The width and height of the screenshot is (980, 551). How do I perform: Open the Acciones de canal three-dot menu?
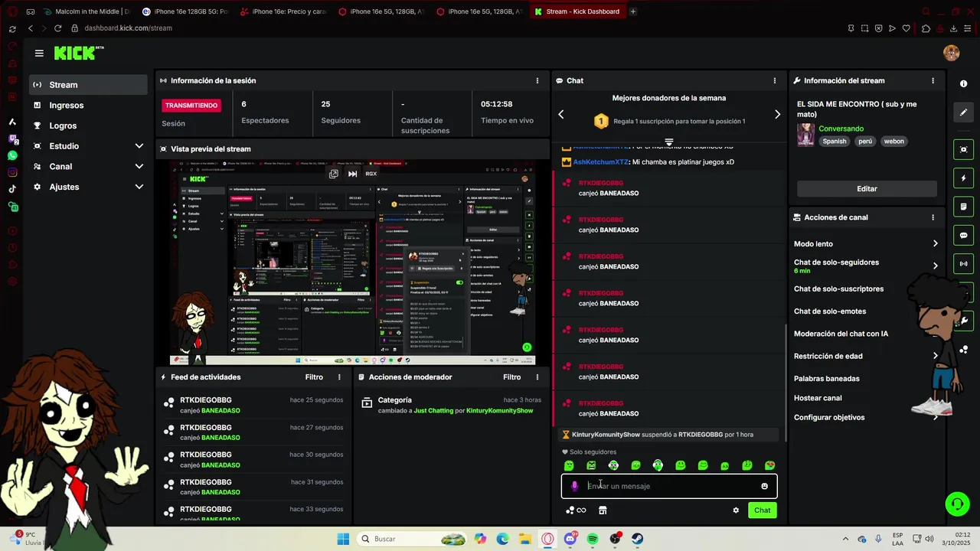[933, 217]
